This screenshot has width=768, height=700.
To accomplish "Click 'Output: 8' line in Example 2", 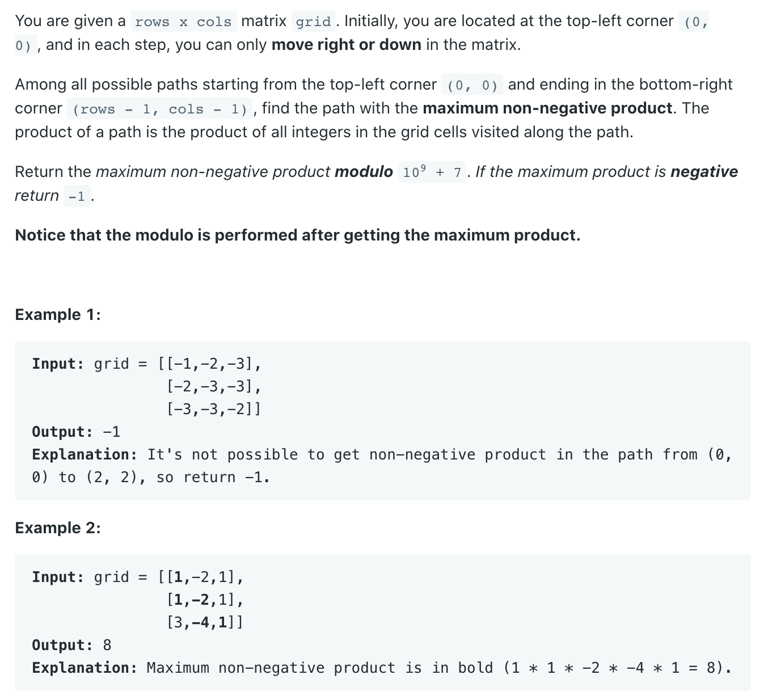I will [x=71, y=645].
